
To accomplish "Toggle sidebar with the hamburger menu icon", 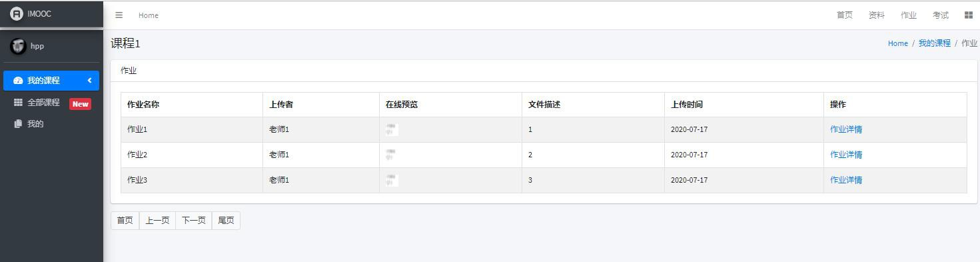I will (x=119, y=15).
